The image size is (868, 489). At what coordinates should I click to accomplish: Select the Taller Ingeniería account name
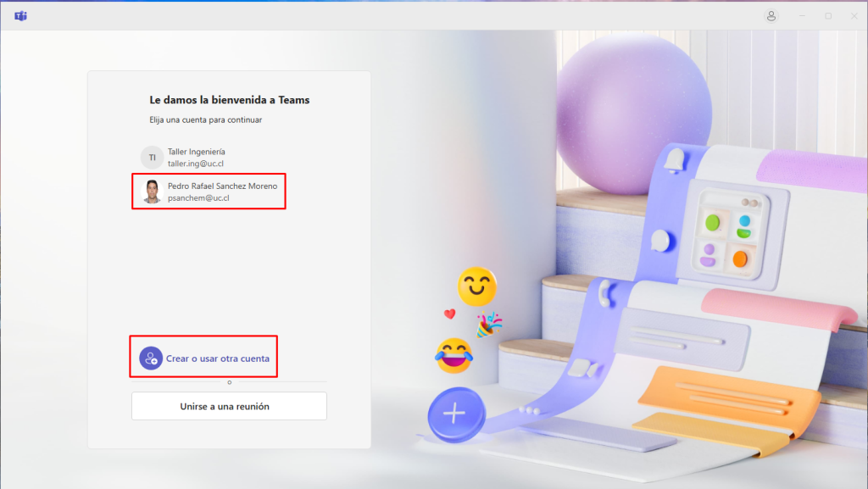pyautogui.click(x=197, y=152)
